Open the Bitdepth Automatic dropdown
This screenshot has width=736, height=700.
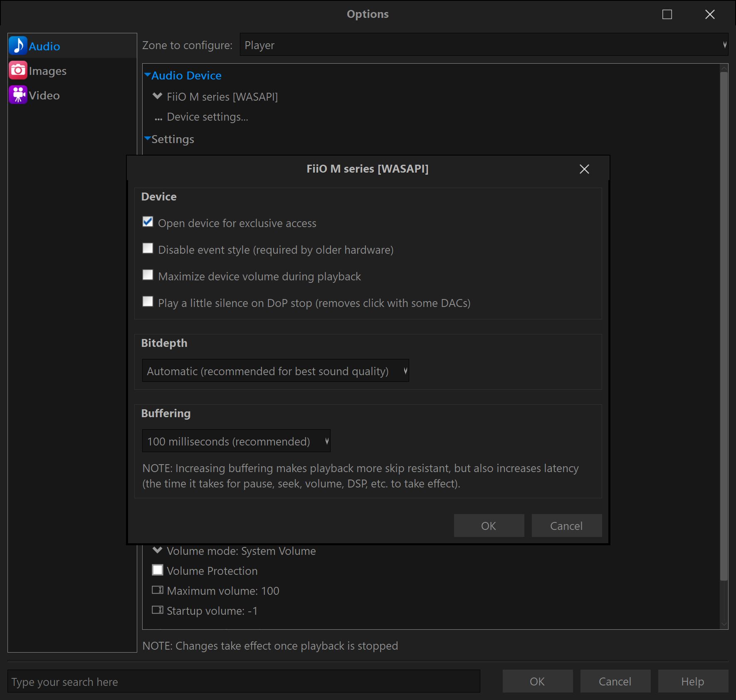pos(275,371)
